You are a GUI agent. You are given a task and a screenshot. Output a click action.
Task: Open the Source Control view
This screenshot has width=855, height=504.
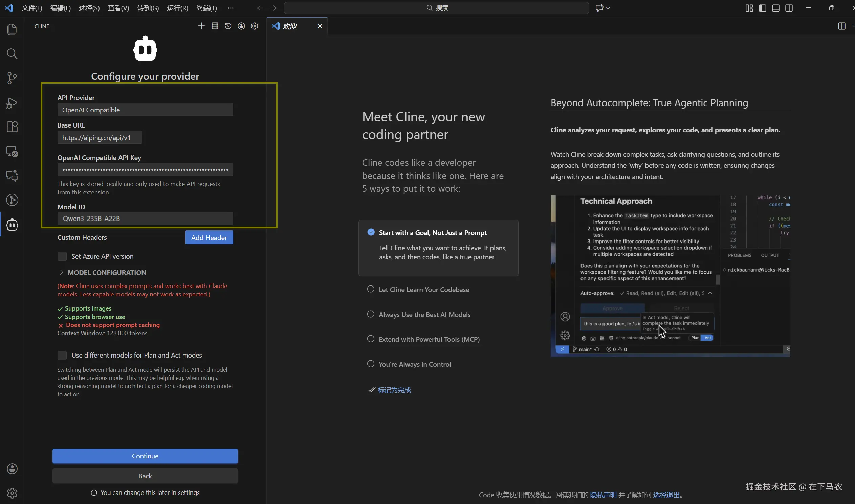click(12, 78)
